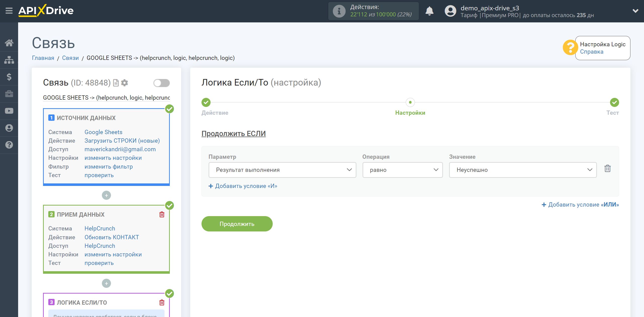Click the plus icon between data blocks
Image resolution: width=644 pixels, height=317 pixels.
point(106,195)
